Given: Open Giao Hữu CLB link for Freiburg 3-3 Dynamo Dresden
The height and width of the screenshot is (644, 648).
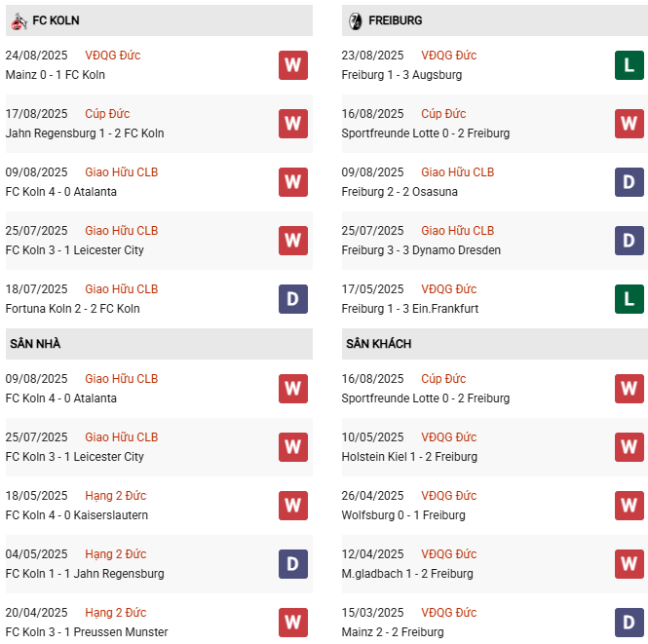Looking at the screenshot, I should pos(457,231).
